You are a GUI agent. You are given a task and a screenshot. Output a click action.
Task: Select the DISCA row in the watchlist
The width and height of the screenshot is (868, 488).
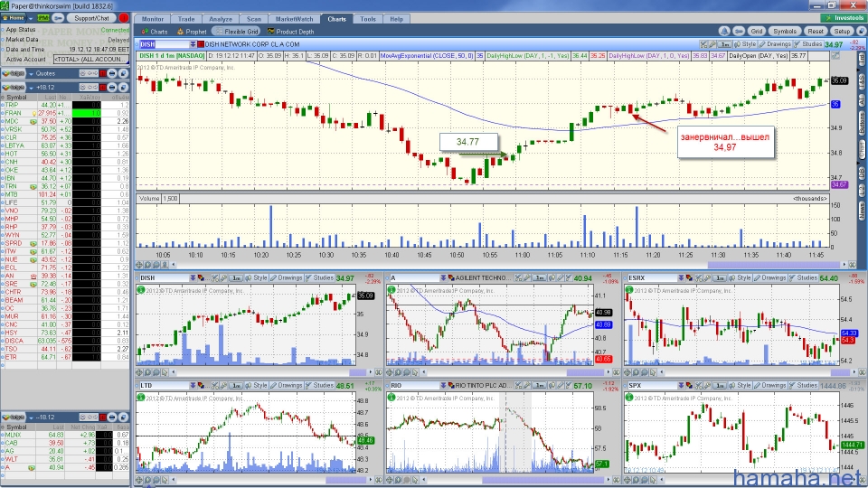click(x=65, y=341)
